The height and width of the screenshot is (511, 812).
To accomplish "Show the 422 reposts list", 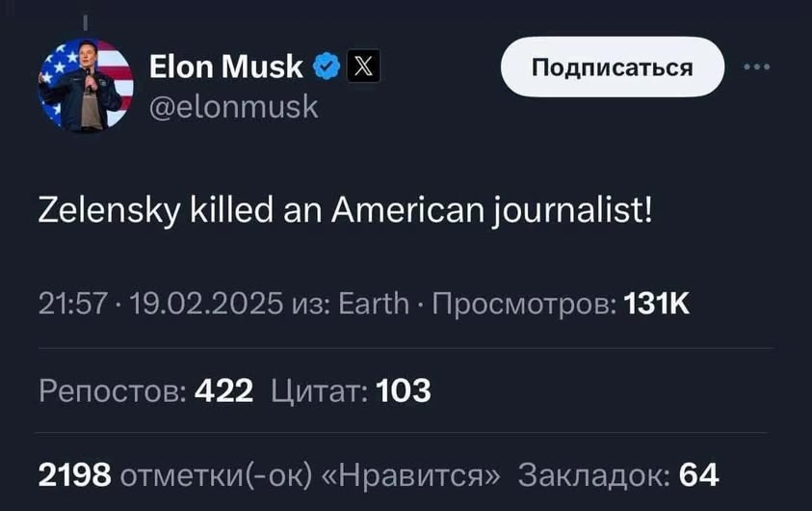I will (224, 390).
